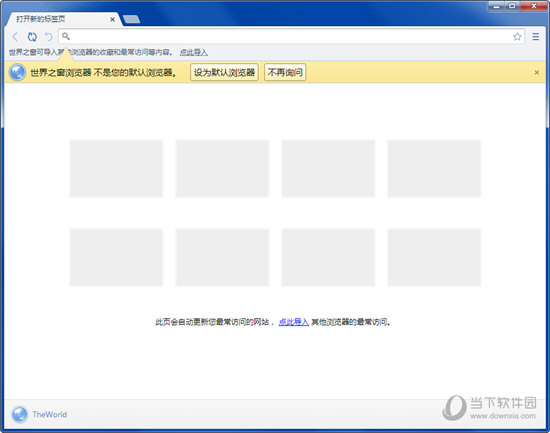This screenshot has height=433, width=550.
Task: Open the second thumbnail in top row
Action: (x=222, y=168)
